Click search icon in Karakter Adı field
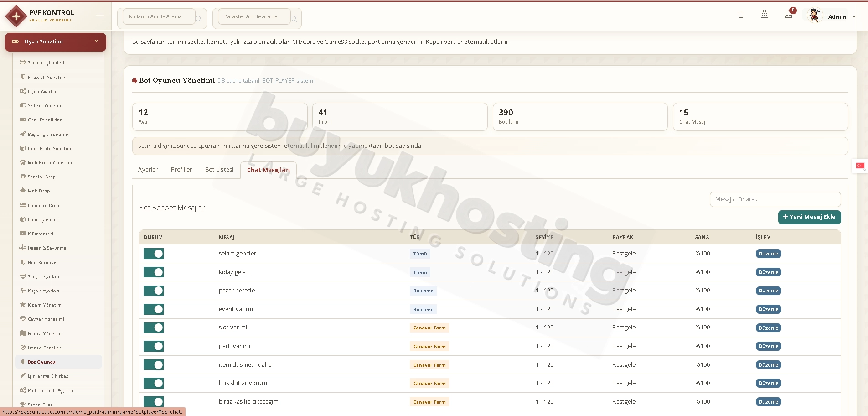The width and height of the screenshot is (868, 416). [294, 19]
